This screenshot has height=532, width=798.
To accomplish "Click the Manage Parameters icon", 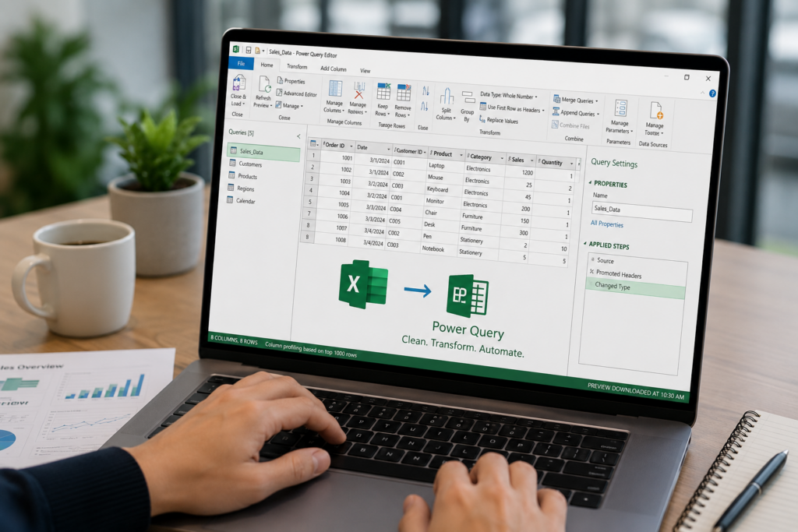I will coord(621,108).
